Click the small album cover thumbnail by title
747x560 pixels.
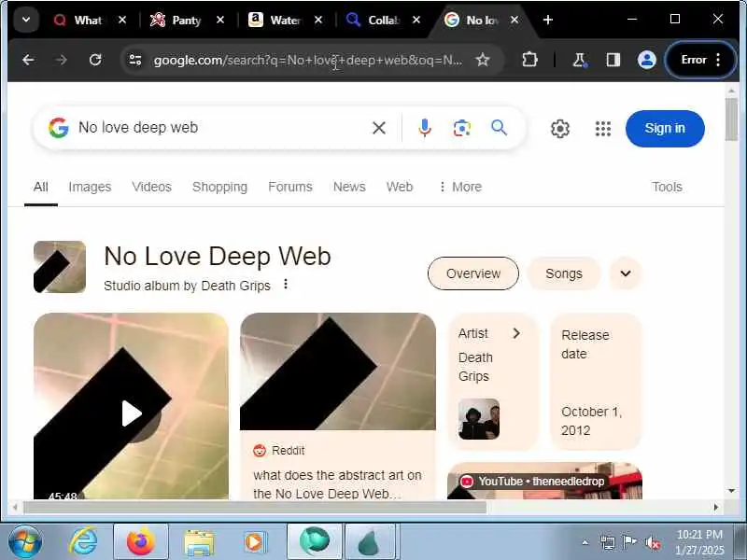click(x=60, y=267)
